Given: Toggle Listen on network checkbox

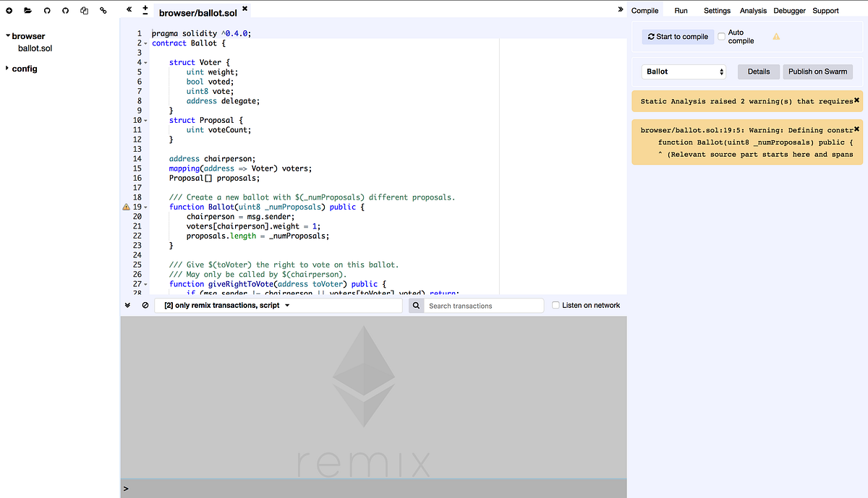Looking at the screenshot, I should (556, 305).
